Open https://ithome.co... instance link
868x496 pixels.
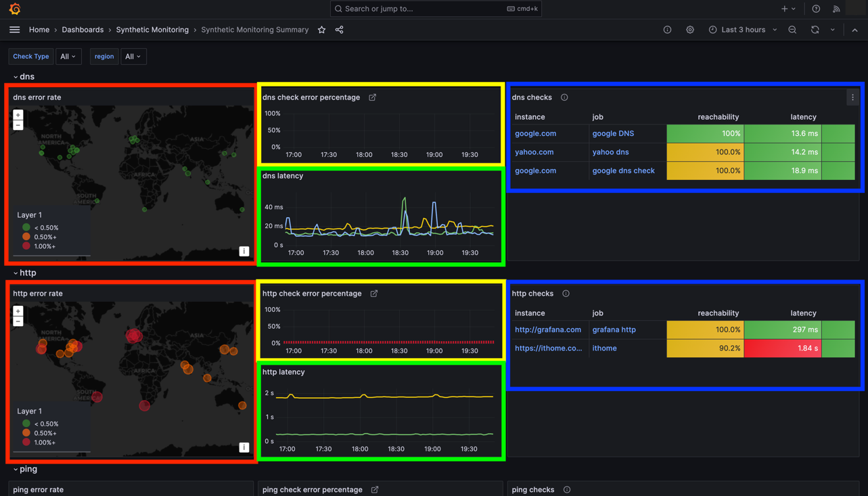548,348
